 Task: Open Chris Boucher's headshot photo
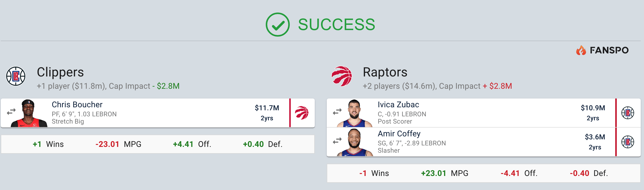click(x=29, y=113)
